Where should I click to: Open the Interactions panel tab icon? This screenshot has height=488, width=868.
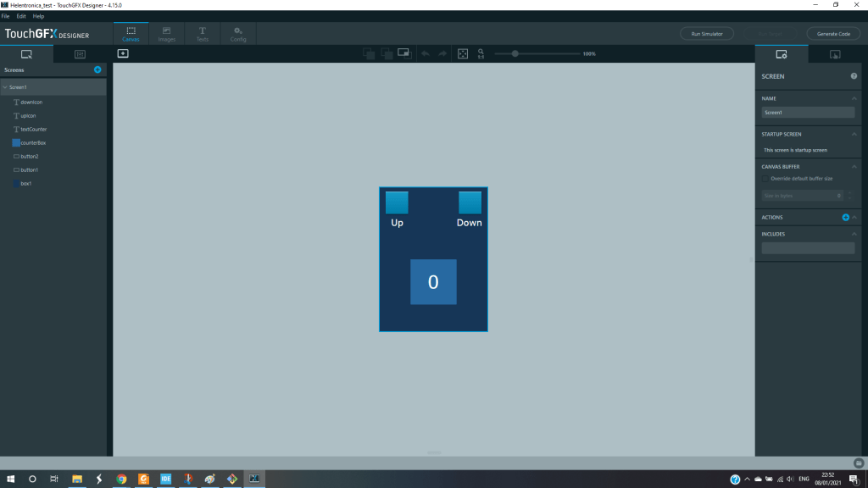[x=834, y=54]
